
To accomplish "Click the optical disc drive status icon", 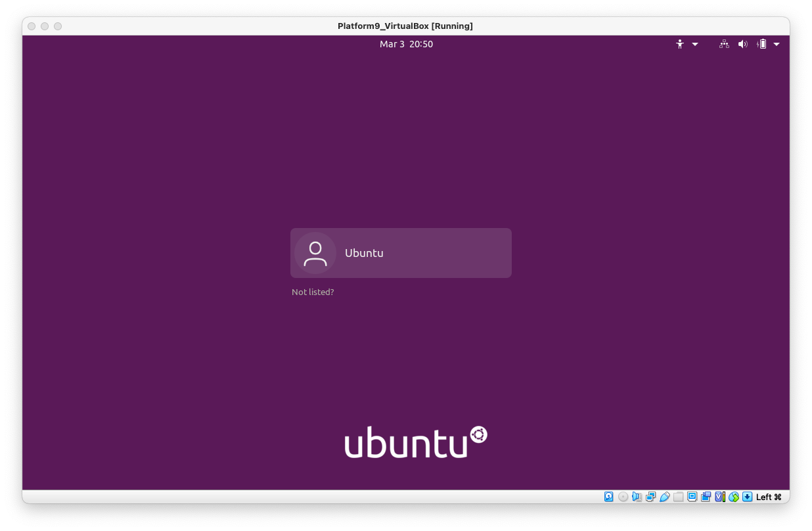I will 623,497.
